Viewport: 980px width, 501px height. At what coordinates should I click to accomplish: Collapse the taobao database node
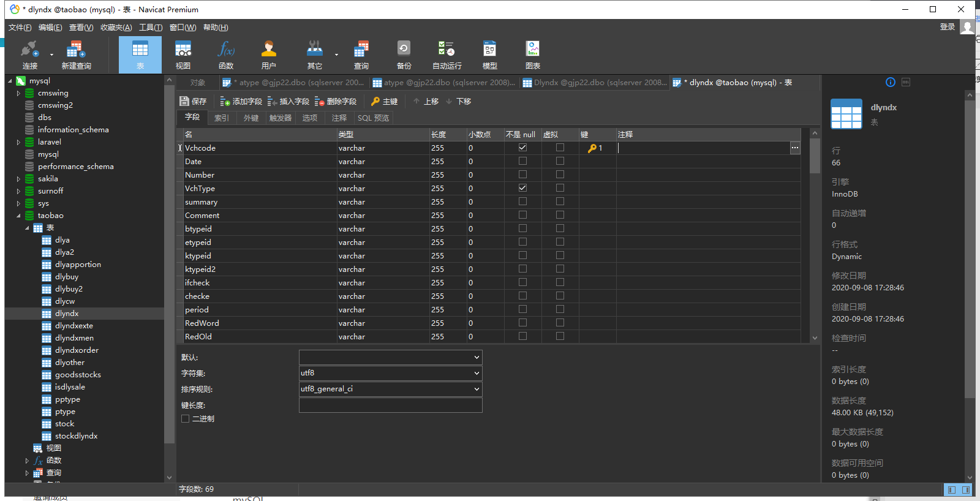pos(18,216)
